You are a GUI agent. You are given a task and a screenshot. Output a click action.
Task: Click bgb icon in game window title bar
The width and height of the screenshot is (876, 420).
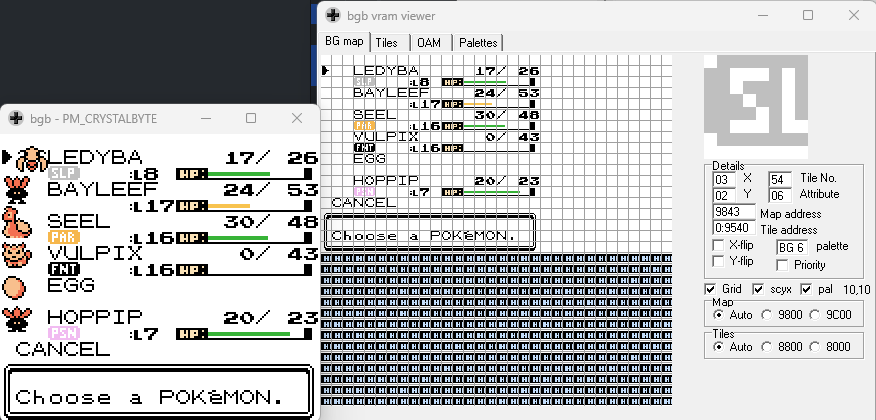click(x=16, y=118)
